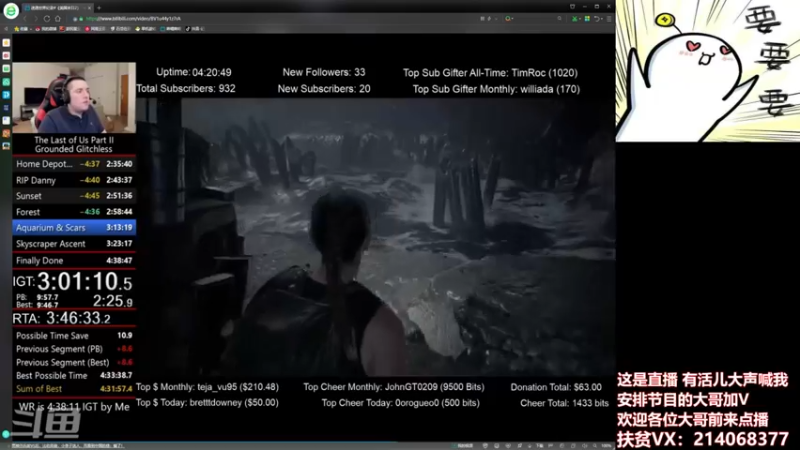Click the 'Sunset' split row
The width and height of the screenshot is (800, 450).
click(x=74, y=196)
